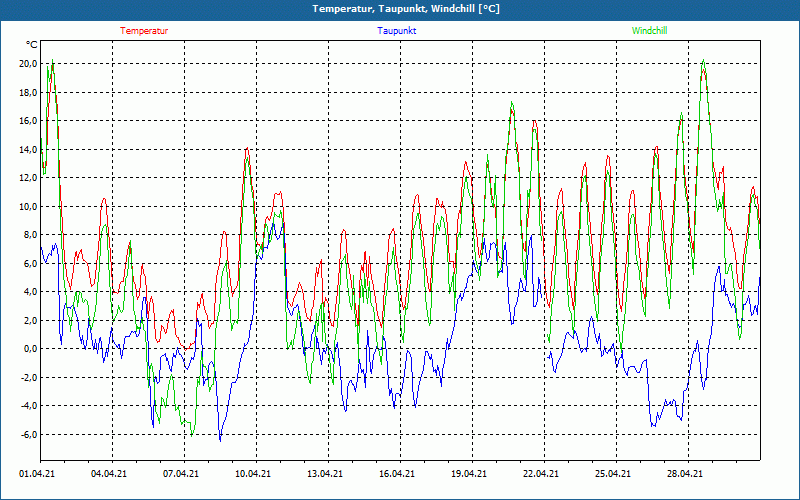Click the 20,0 y-axis value
The image size is (800, 500).
coord(28,64)
